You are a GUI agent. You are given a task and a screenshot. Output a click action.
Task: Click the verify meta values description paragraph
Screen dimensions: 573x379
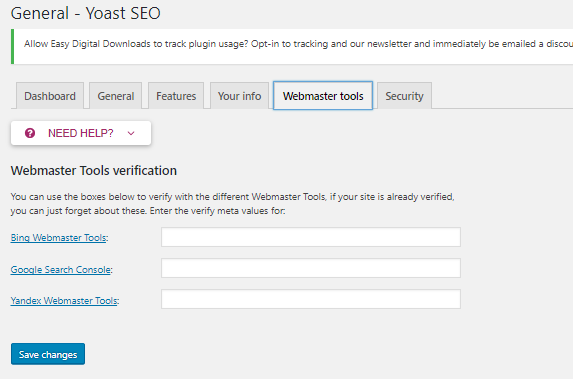(232, 204)
